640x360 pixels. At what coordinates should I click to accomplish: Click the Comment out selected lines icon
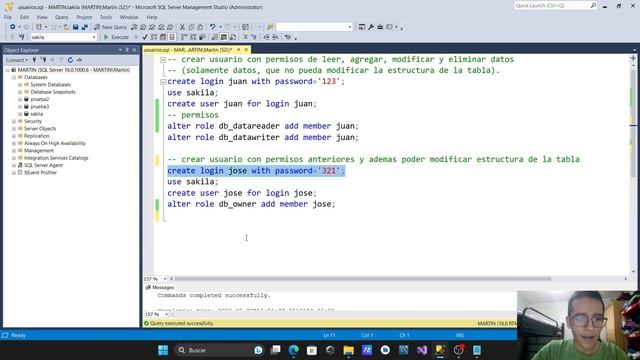245,37
